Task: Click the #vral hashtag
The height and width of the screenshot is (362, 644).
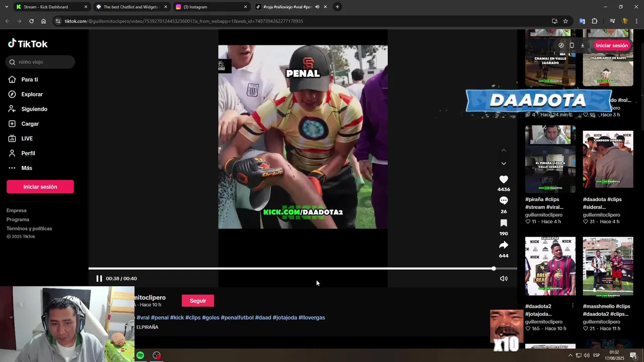Action: point(143,318)
